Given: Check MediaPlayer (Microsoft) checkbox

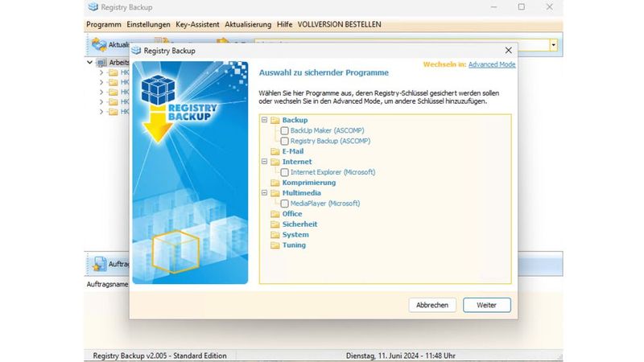Looking at the screenshot, I should point(284,204).
